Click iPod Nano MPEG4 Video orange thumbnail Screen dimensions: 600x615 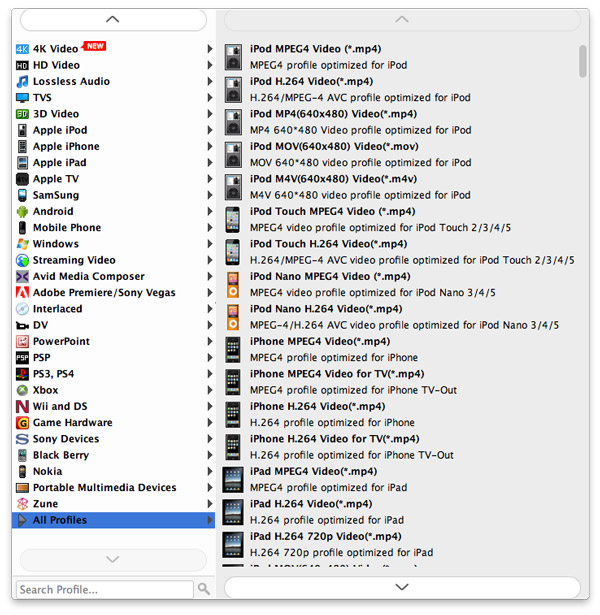(233, 285)
